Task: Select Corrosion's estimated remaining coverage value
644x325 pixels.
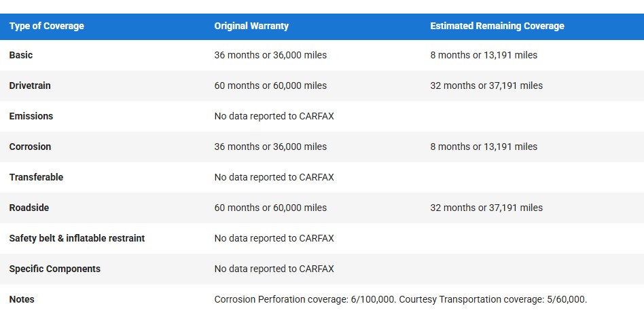Action: click(484, 147)
